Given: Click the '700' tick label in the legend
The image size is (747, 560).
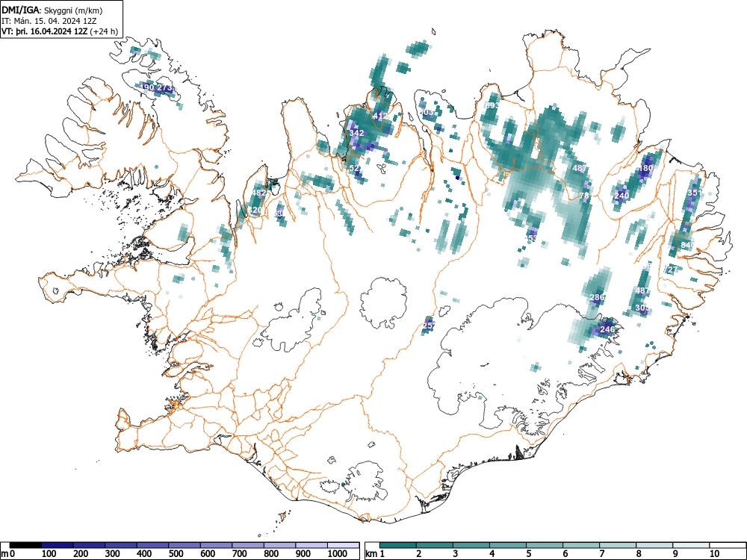Looking at the screenshot, I should tap(239, 553).
